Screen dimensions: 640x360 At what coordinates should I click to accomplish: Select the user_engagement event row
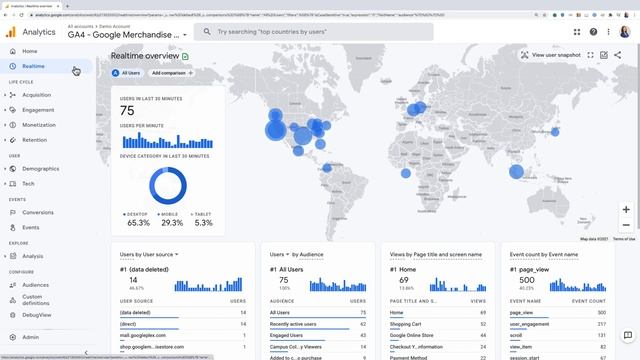pos(558,324)
